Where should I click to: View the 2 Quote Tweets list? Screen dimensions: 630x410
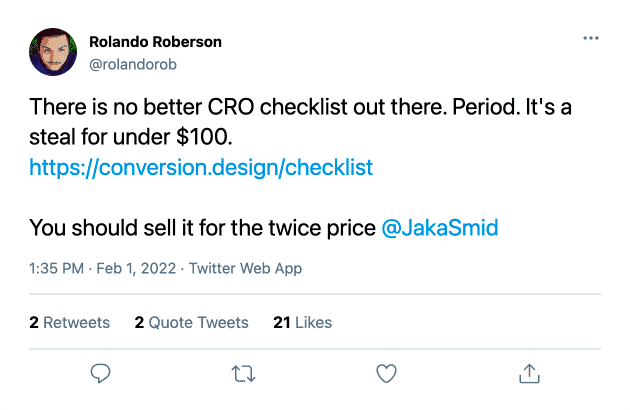192,322
